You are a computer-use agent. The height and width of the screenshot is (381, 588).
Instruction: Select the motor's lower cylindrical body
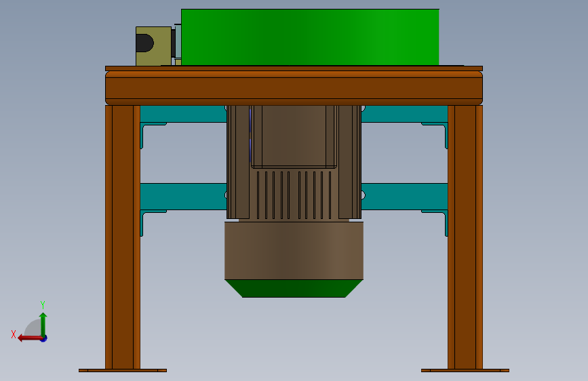(x=294, y=251)
